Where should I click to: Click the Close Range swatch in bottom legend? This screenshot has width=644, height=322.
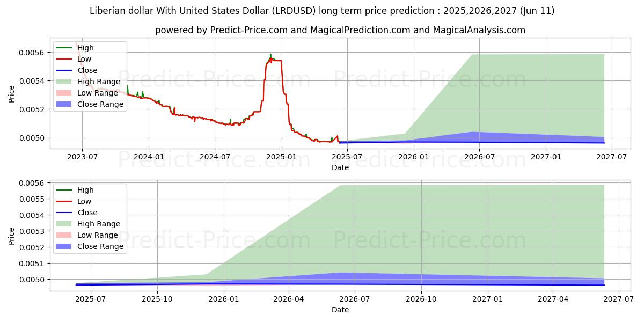pos(64,246)
